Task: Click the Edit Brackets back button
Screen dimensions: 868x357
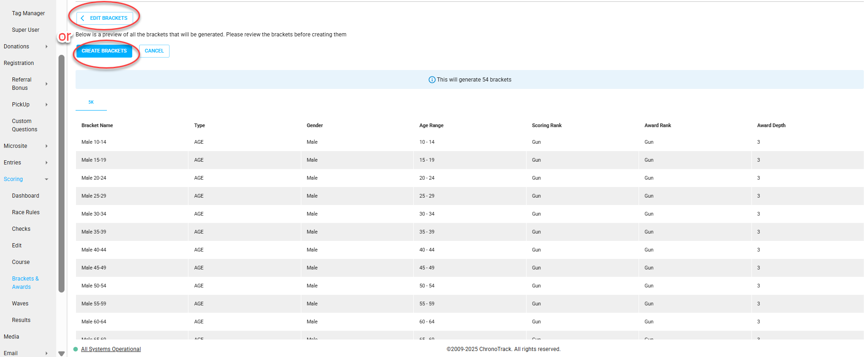Action: pos(105,18)
